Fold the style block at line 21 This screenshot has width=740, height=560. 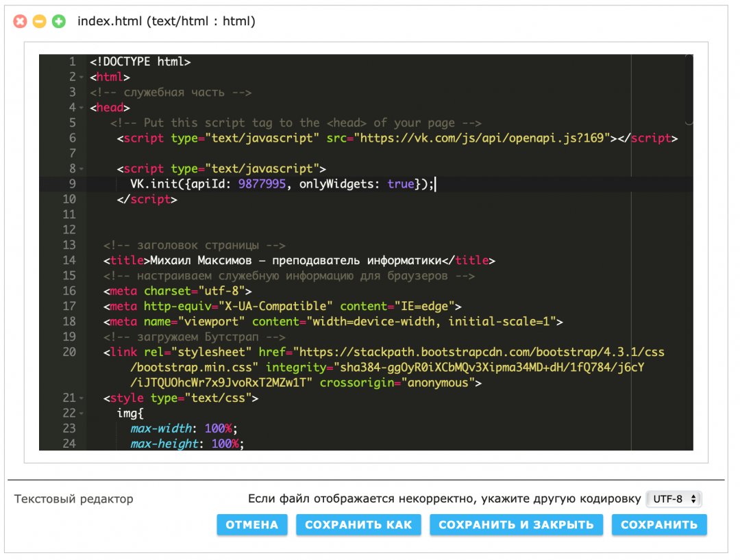click(82, 398)
